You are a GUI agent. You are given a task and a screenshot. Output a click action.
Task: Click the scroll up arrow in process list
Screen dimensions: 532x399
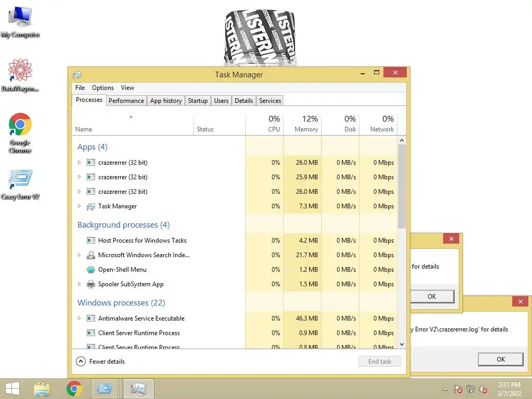pos(402,140)
